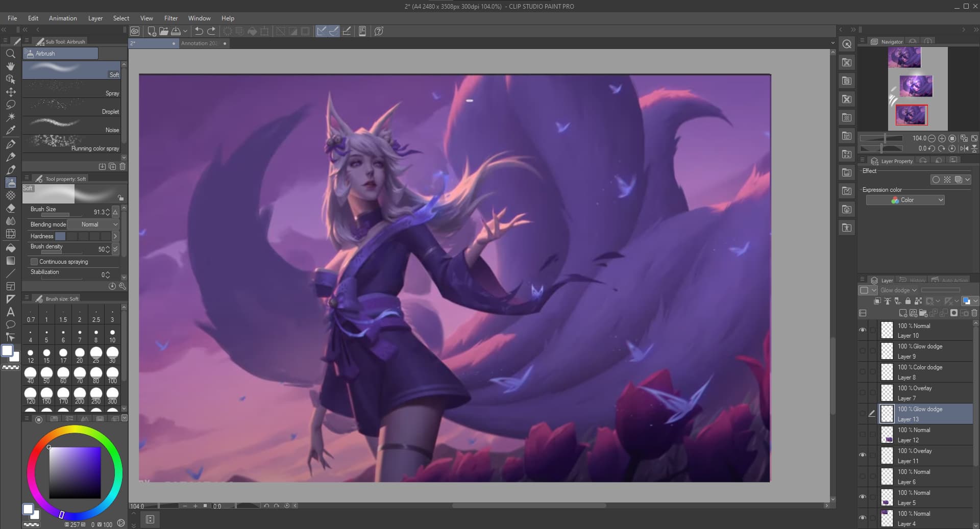
Task: Open the Expression color dropdown
Action: tap(905, 200)
